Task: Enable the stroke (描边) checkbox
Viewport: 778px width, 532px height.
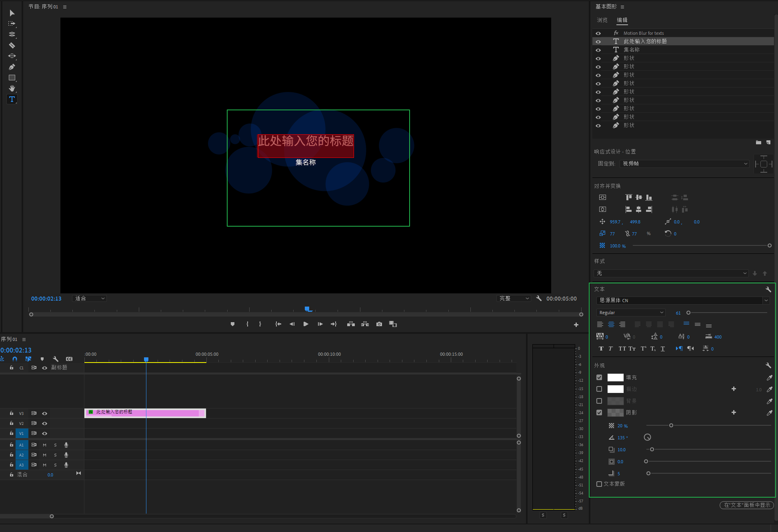Action: pyautogui.click(x=599, y=389)
